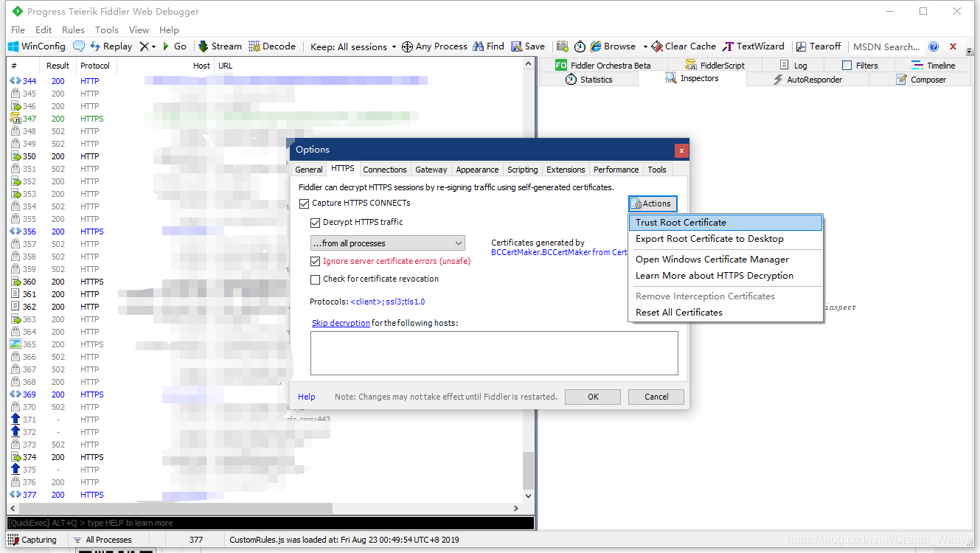Click session list scroll-right arrow

[517, 508]
